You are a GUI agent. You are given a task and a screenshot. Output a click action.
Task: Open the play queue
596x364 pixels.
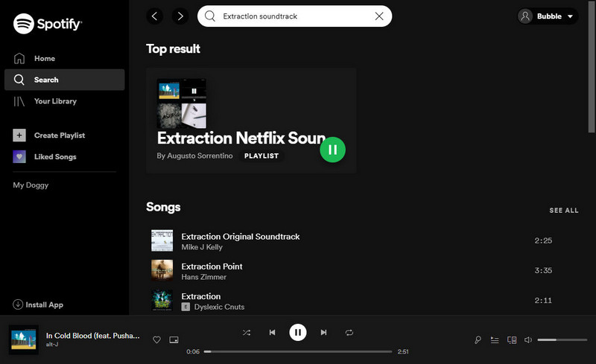point(495,339)
